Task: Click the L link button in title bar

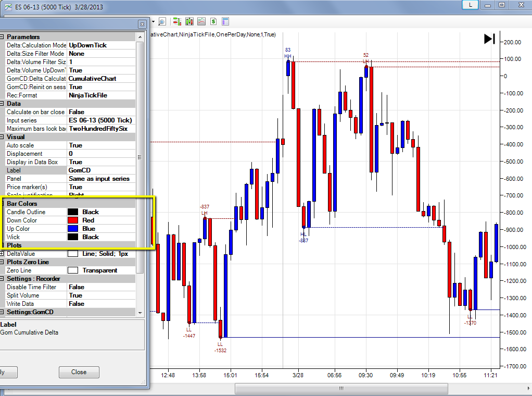Action: 470,5
